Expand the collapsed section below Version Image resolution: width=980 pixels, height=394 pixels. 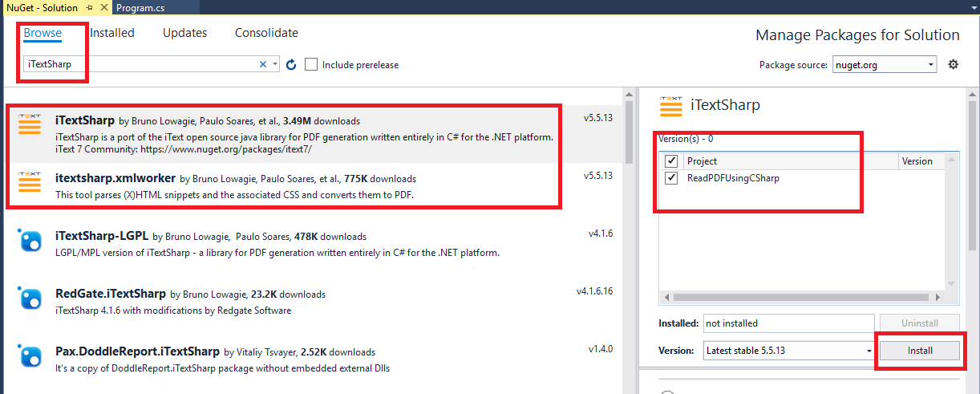(667, 392)
